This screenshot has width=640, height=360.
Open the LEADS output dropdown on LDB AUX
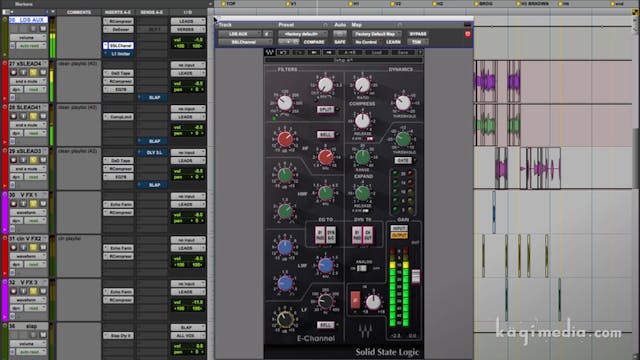[188, 21]
